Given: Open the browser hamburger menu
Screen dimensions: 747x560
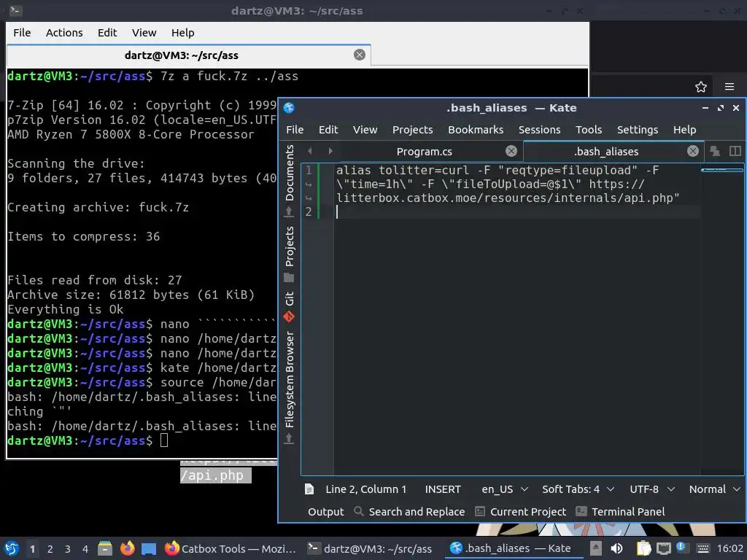Looking at the screenshot, I should pyautogui.click(x=729, y=87).
